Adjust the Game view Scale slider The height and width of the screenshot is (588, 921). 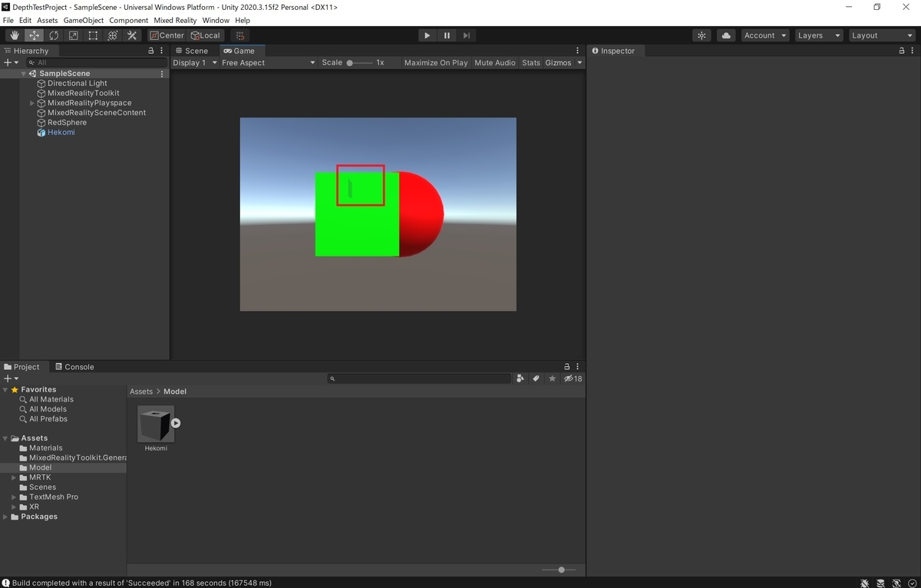[358, 63]
